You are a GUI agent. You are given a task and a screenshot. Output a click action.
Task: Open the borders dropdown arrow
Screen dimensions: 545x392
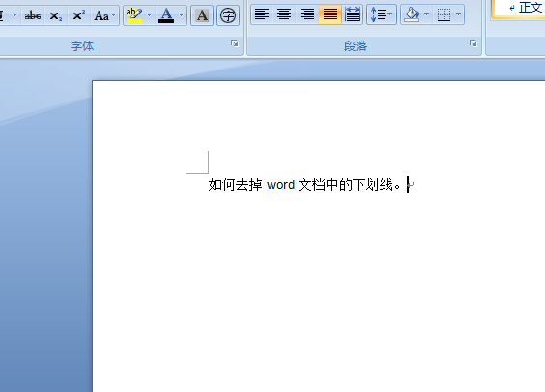pos(459,14)
